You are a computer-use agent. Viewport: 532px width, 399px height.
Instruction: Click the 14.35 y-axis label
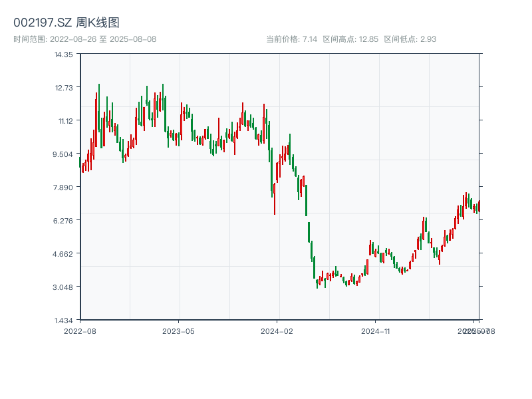[63, 55]
